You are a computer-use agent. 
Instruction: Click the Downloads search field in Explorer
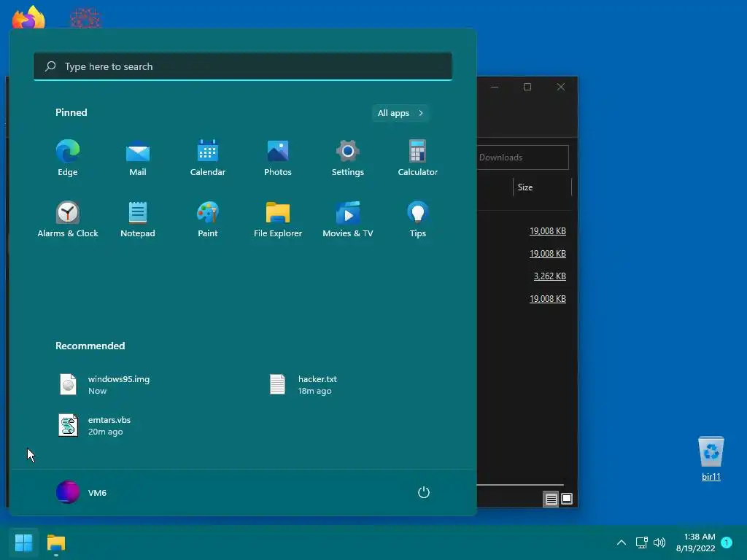(x=522, y=157)
